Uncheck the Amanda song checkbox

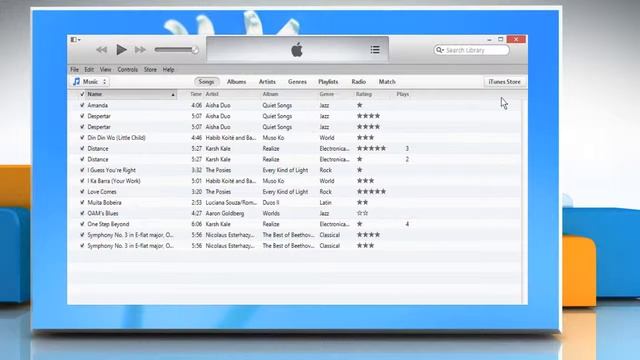pyautogui.click(x=82, y=105)
